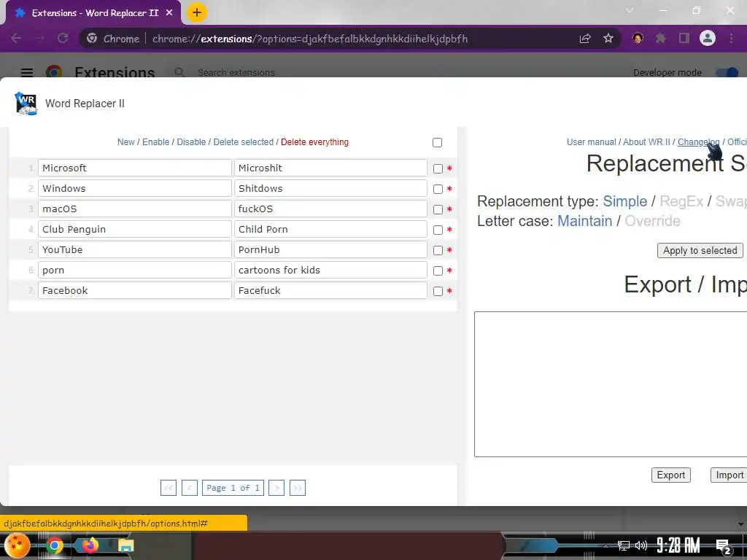The height and width of the screenshot is (560, 747).
Task: Click the Enable link
Action: click(156, 142)
